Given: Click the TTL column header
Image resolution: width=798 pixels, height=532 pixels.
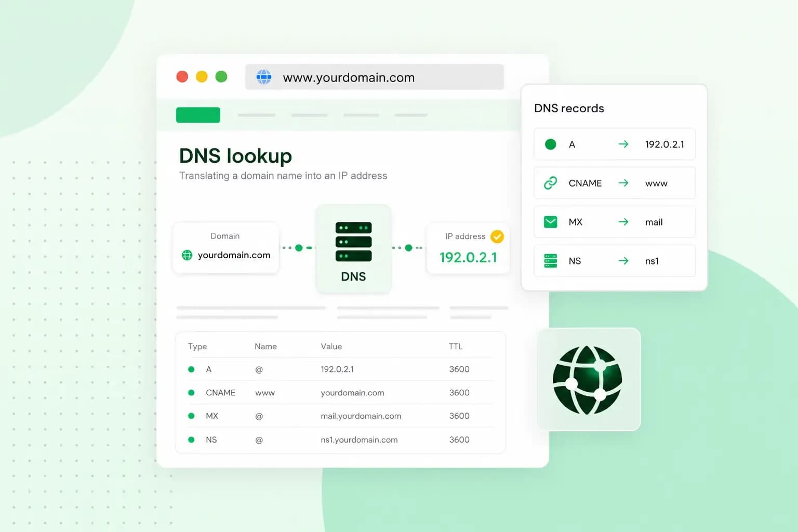Looking at the screenshot, I should tap(456, 347).
